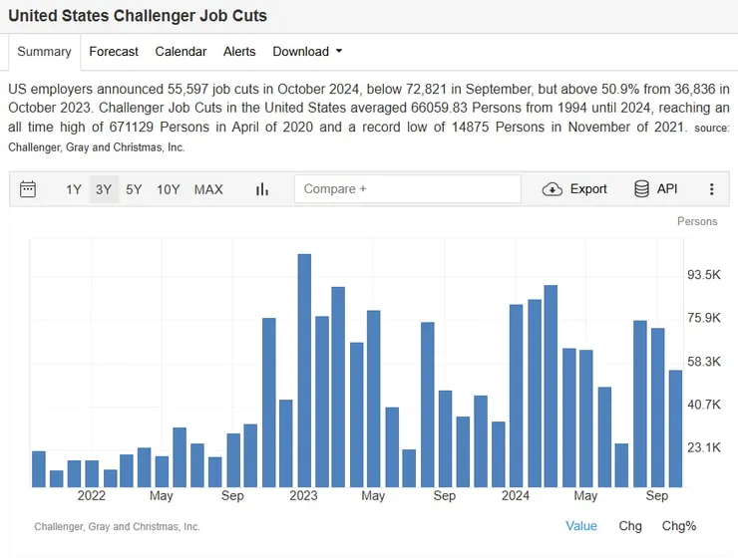The height and width of the screenshot is (560, 738).
Task: Open the calendar date picker icon
Action: [x=28, y=189]
